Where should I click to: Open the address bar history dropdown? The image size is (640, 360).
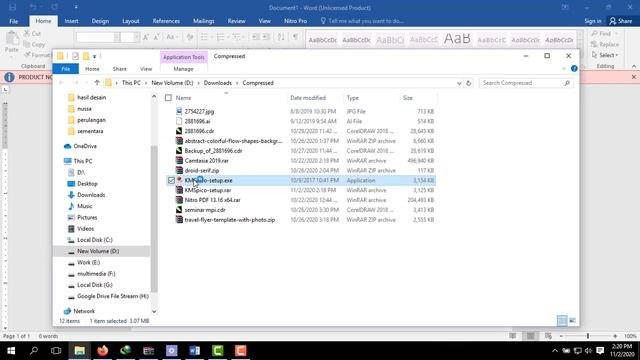459,83
